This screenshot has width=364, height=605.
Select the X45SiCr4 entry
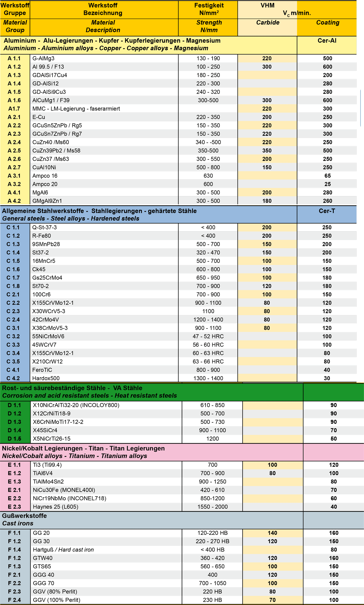coord(45,430)
